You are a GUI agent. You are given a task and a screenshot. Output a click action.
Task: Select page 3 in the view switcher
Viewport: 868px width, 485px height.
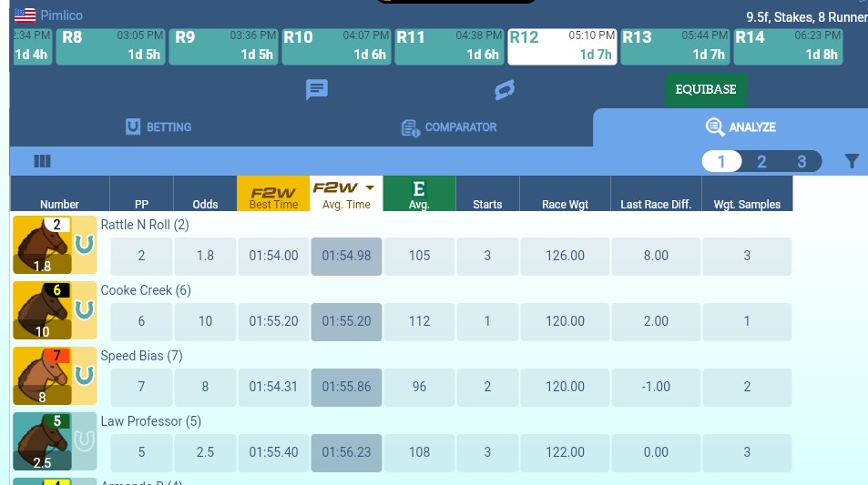[802, 161]
